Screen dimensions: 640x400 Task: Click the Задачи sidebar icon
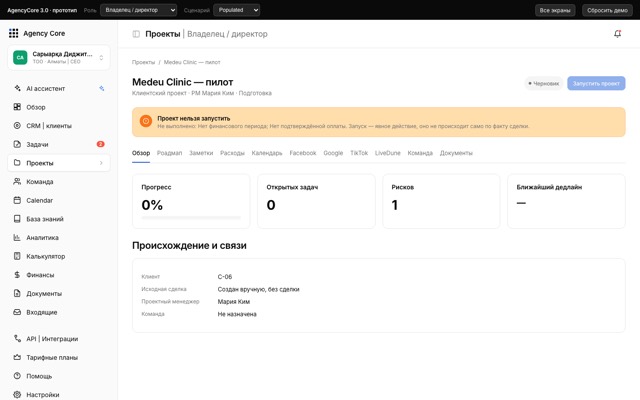point(17,144)
